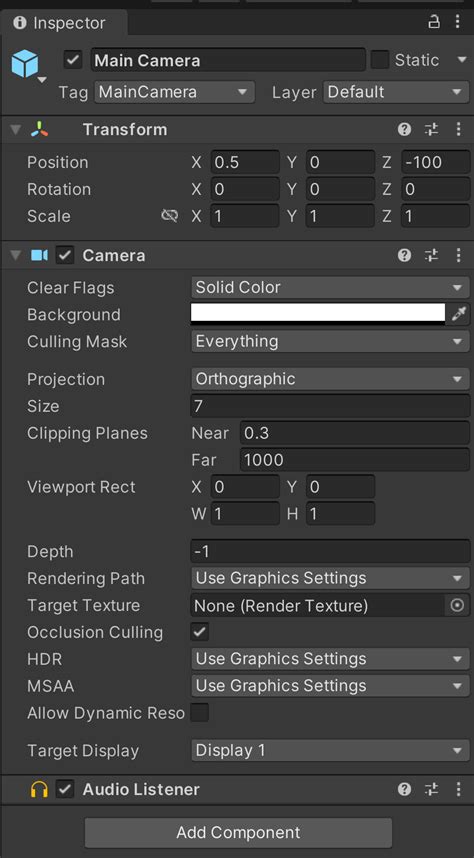Disable the Main Camera active checkbox
Image resolution: width=474 pixels, height=858 pixels.
[73, 60]
